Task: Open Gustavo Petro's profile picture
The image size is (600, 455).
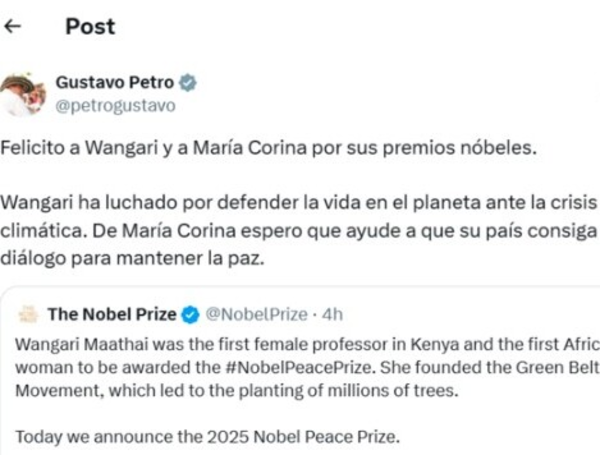Action: coord(22,93)
